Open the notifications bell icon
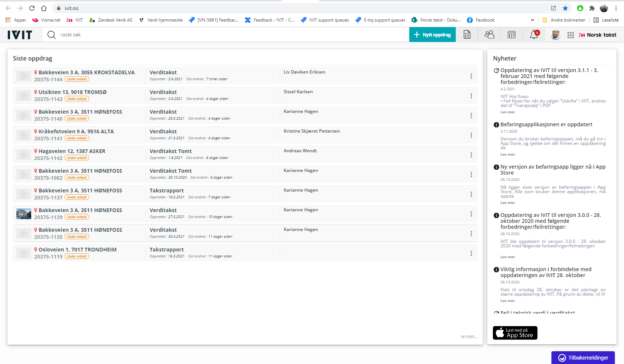The height and width of the screenshot is (364, 624). coord(533,35)
